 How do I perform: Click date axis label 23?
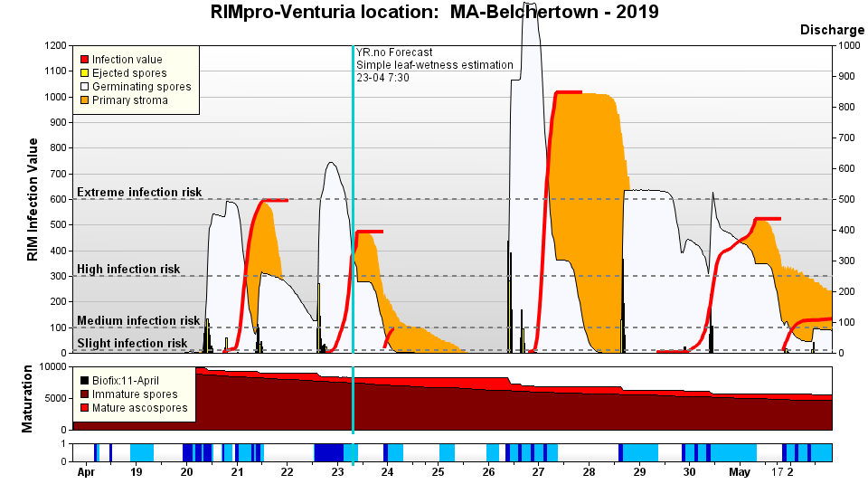coord(337,472)
